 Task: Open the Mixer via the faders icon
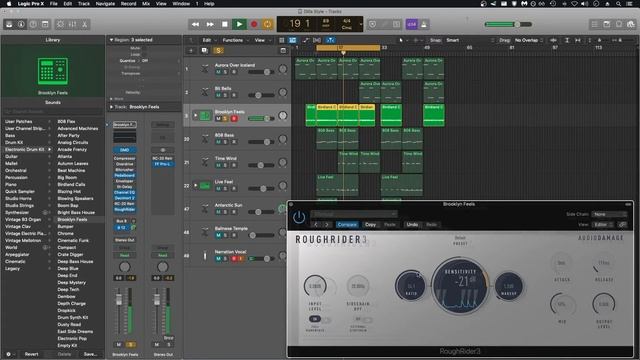72,24
